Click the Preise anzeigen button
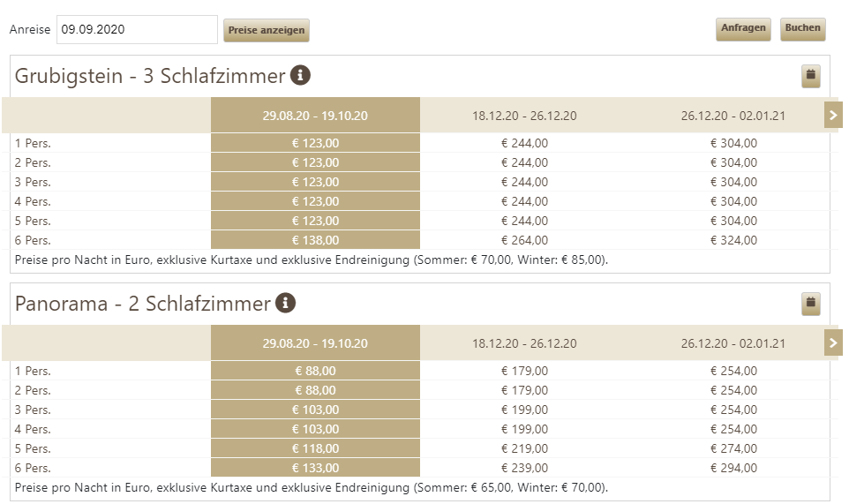The image size is (849, 504). click(267, 30)
